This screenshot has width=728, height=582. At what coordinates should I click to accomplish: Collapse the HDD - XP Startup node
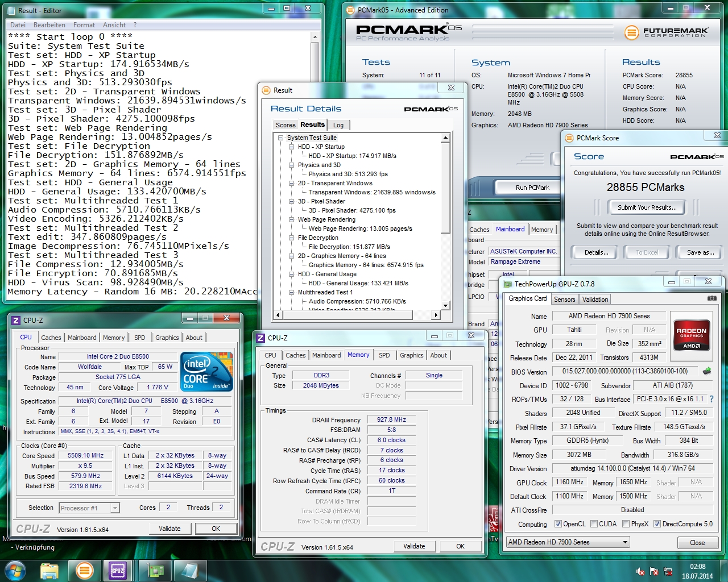291,147
